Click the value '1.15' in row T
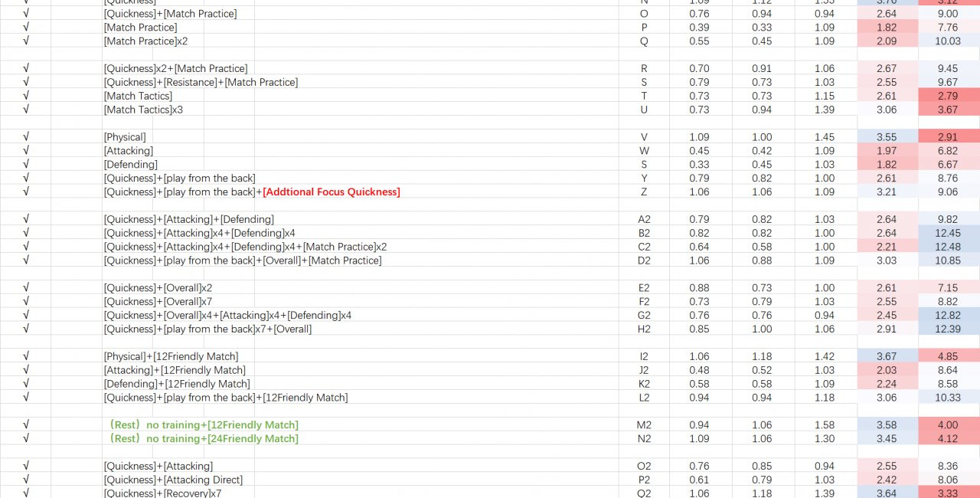Image resolution: width=980 pixels, height=498 pixels. [x=825, y=96]
